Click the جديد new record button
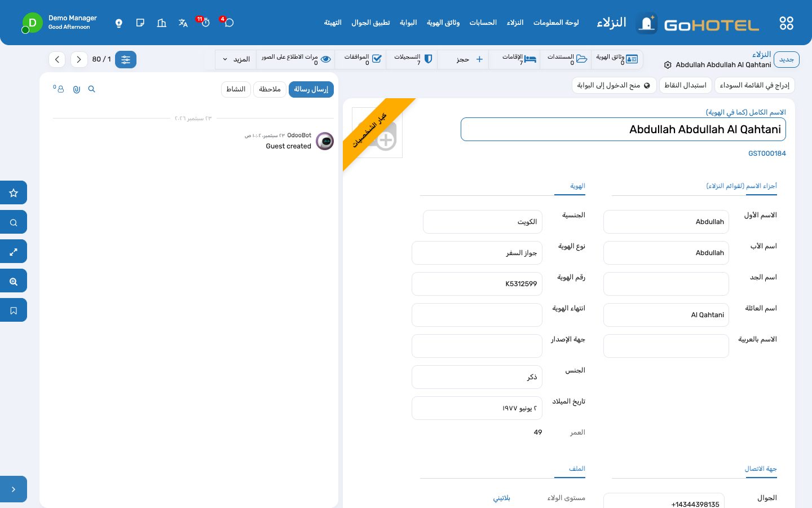 click(787, 59)
